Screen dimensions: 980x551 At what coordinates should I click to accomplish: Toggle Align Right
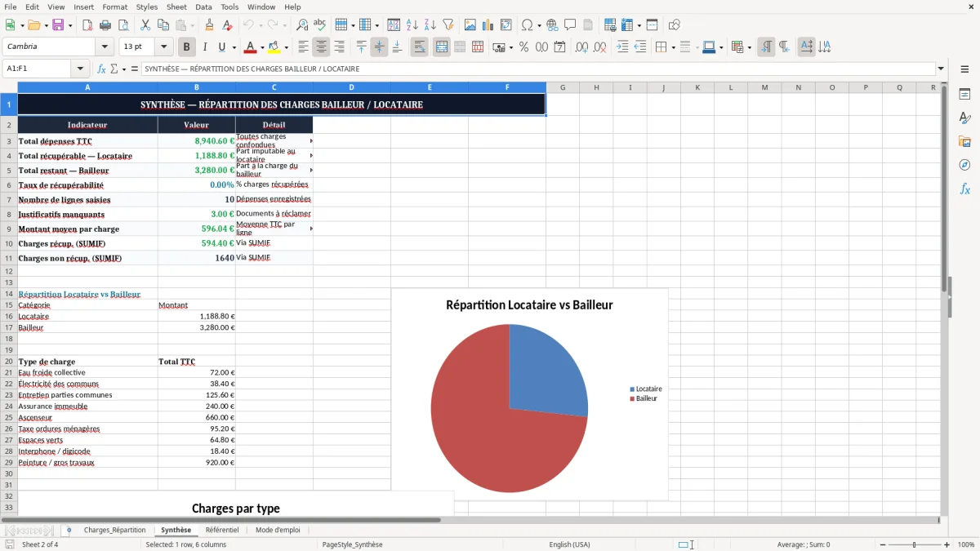[x=339, y=47]
